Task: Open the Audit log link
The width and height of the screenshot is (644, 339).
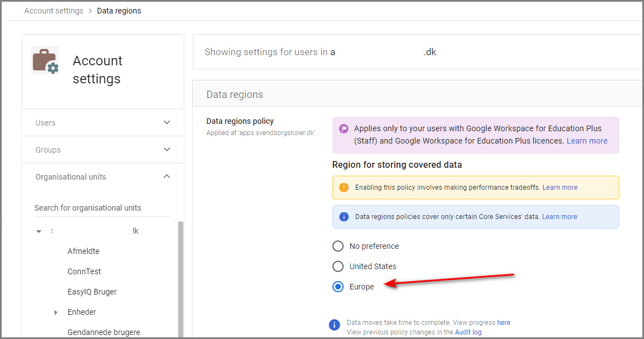Action: point(468,332)
